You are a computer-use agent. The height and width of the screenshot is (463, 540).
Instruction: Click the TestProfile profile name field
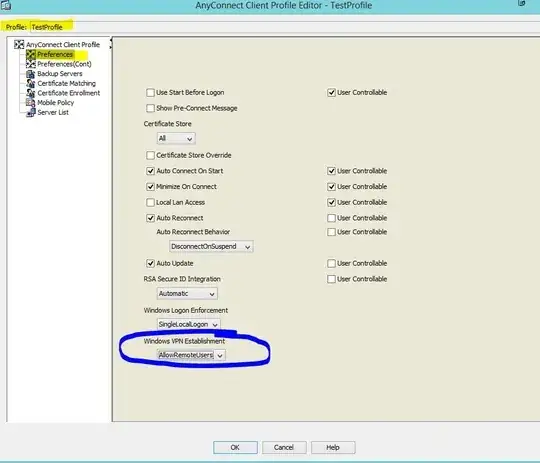point(286,27)
